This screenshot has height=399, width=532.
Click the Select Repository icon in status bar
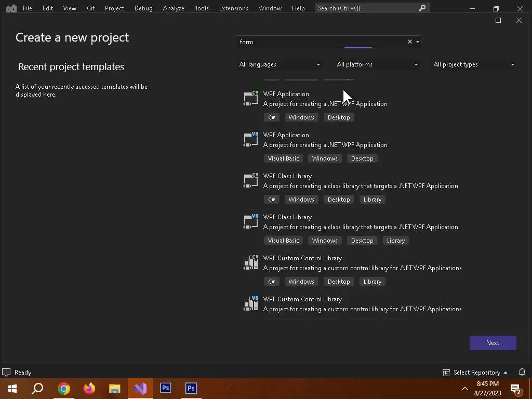coord(446,373)
